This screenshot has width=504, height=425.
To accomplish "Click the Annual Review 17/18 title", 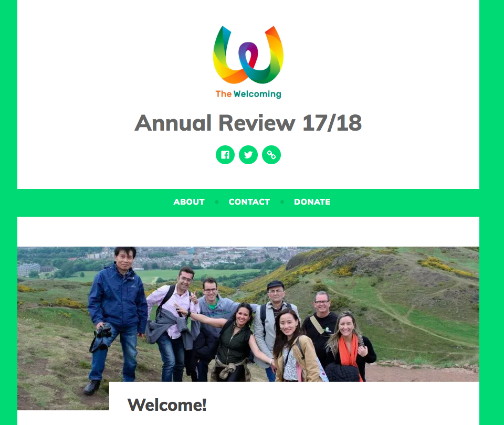I will coord(248,123).
